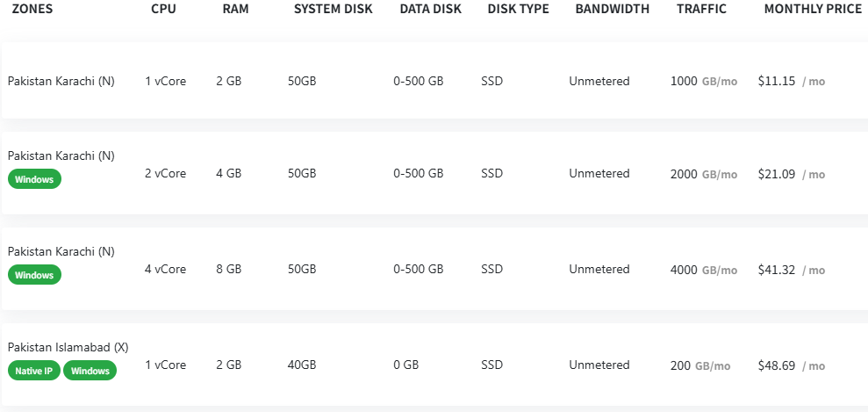Choose the $21.09 per month plan price
Screen dimensions: 868x412
(777, 174)
